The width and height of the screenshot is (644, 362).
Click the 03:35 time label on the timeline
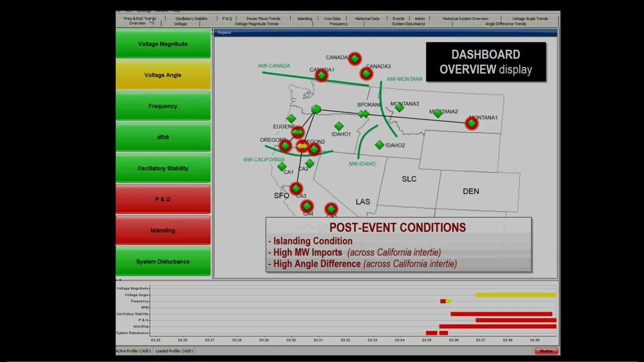point(426,340)
